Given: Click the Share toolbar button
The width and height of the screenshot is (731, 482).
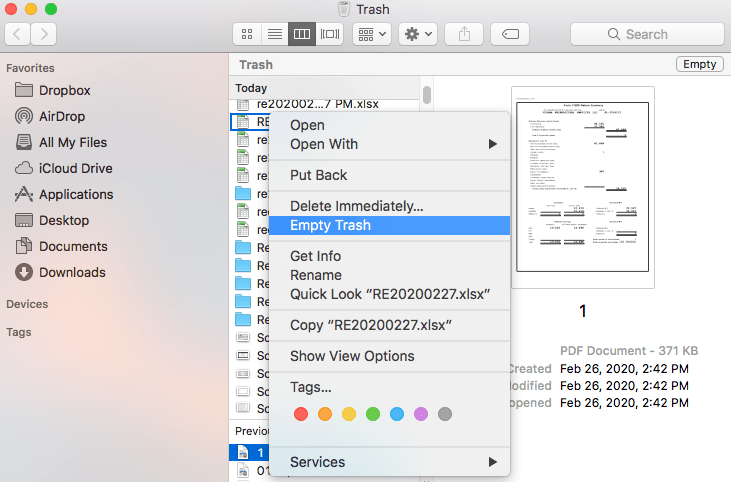Looking at the screenshot, I should point(464,34).
